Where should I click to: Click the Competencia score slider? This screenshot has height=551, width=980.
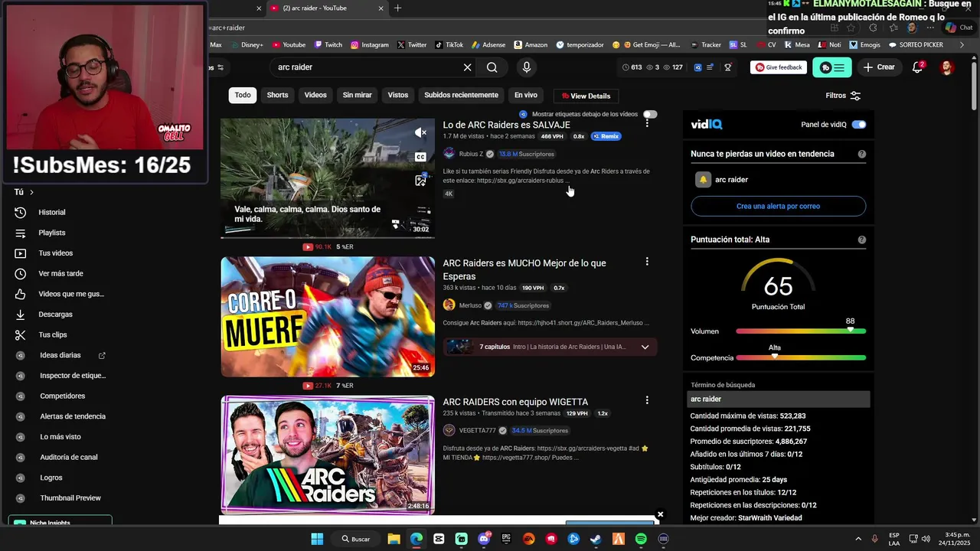pyautogui.click(x=801, y=357)
